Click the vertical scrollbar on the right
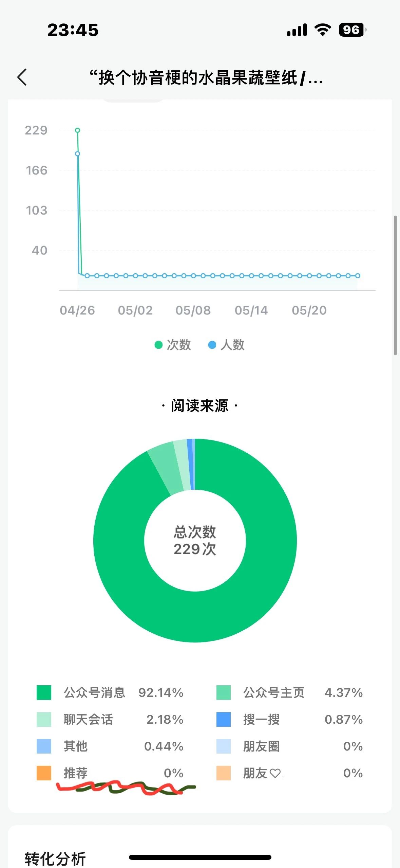This screenshot has height=868, width=400. [395, 285]
